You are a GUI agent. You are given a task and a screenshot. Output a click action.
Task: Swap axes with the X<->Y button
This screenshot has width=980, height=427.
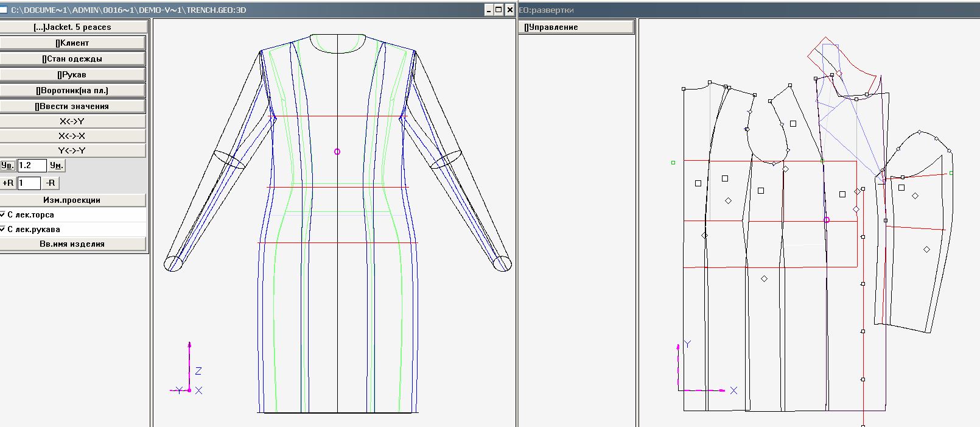72,121
